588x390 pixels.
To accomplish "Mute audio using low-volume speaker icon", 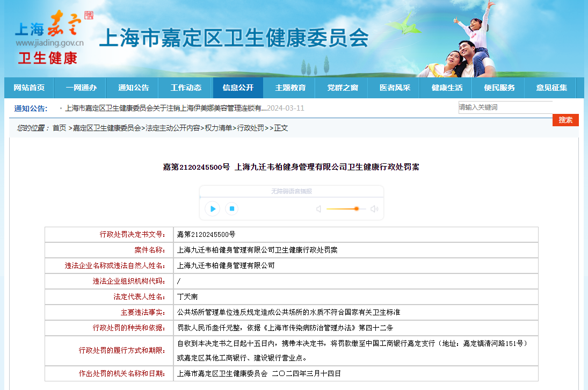I will [x=319, y=209].
